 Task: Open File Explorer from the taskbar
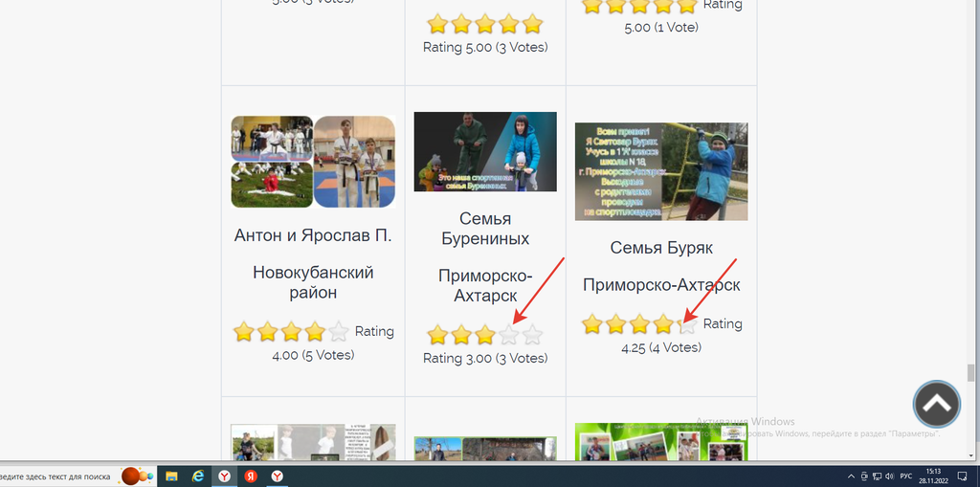pos(171,476)
